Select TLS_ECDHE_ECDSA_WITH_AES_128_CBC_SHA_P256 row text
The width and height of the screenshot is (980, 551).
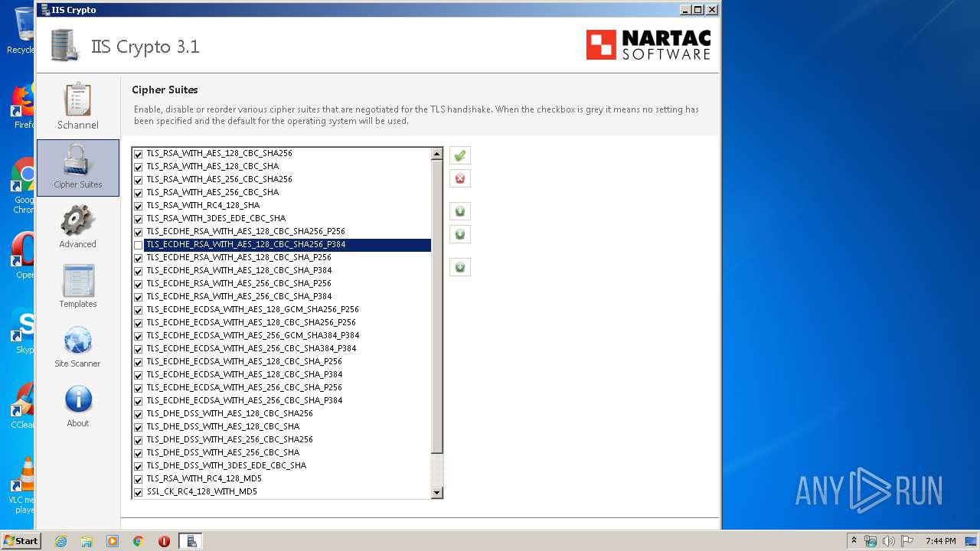(x=244, y=361)
